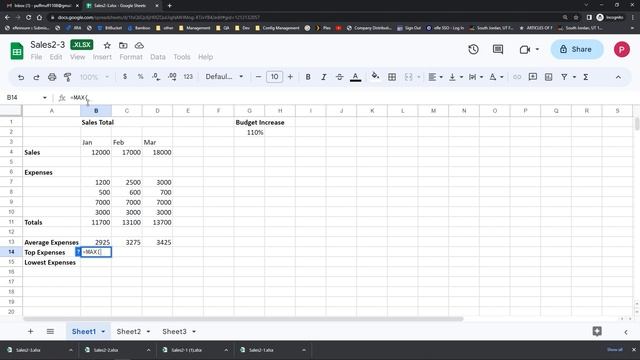Switch to Sheet2 tab
The width and height of the screenshot is (640, 360).
tap(129, 331)
